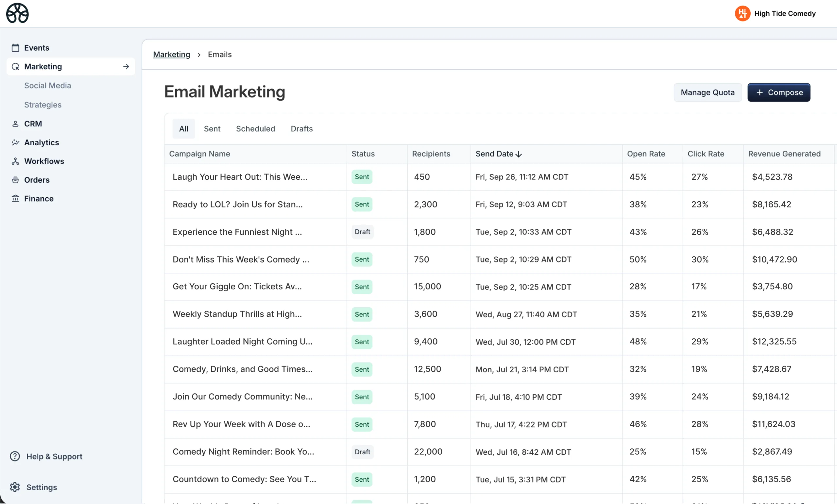
Task: Click the Finance bank building icon
Action: (15, 199)
